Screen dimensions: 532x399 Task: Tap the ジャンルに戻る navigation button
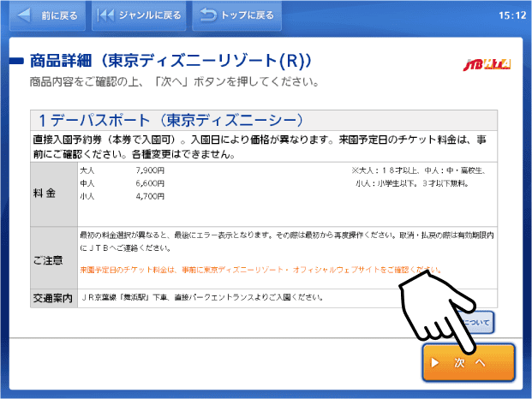coord(139,15)
